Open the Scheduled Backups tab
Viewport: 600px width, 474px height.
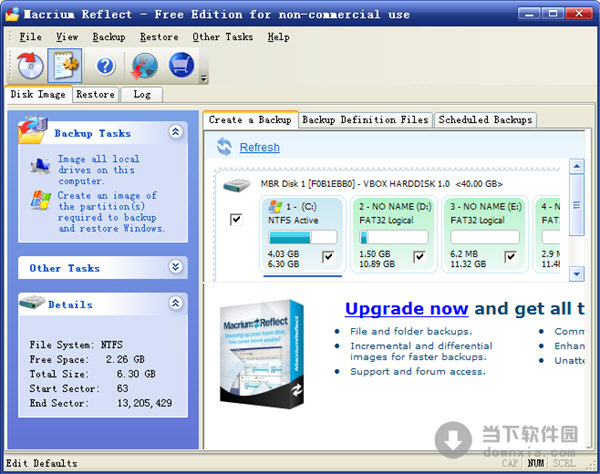point(485,120)
